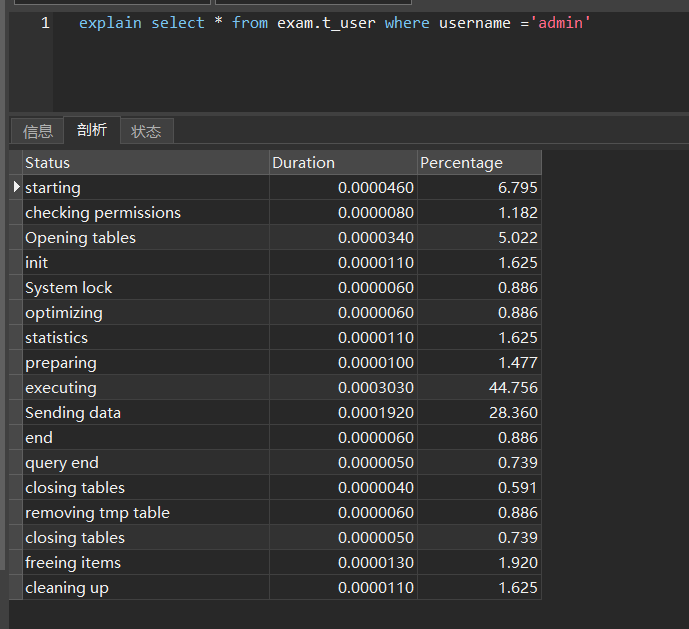Click the 'admin' string literal in query
The width and height of the screenshot is (689, 629).
tap(561, 22)
